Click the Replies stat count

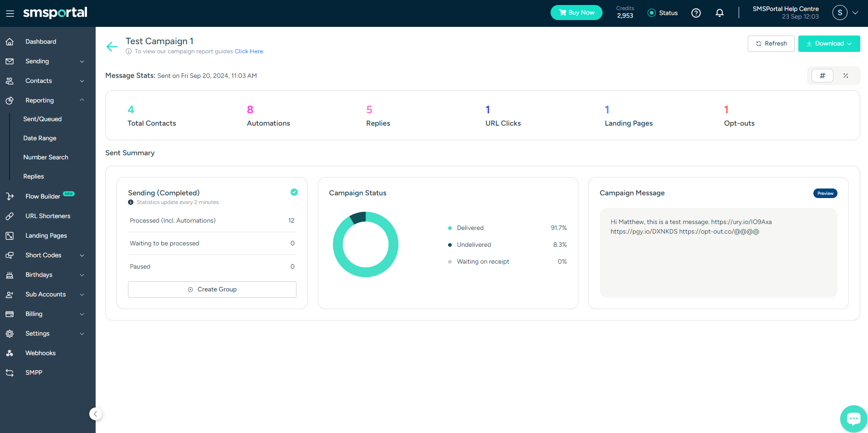[369, 110]
